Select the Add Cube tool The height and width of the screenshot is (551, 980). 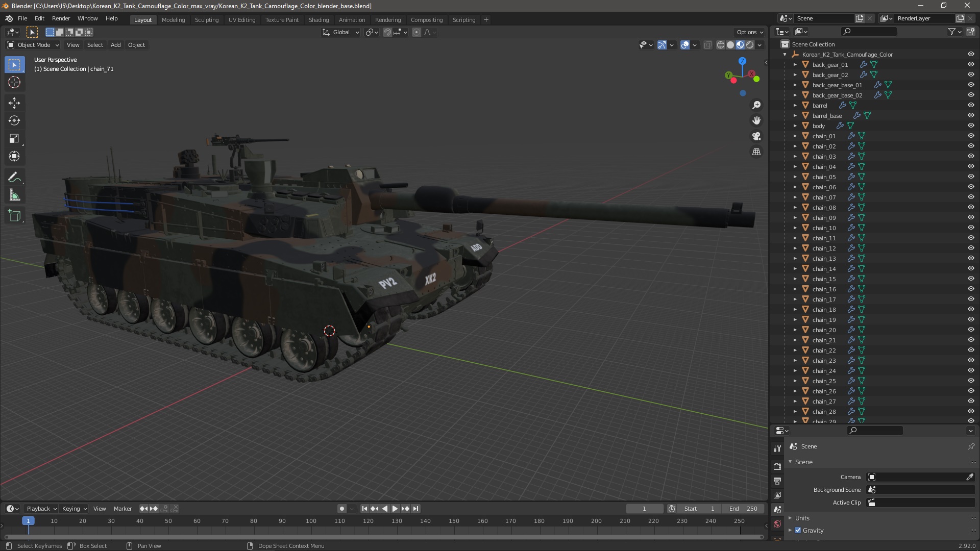(14, 215)
